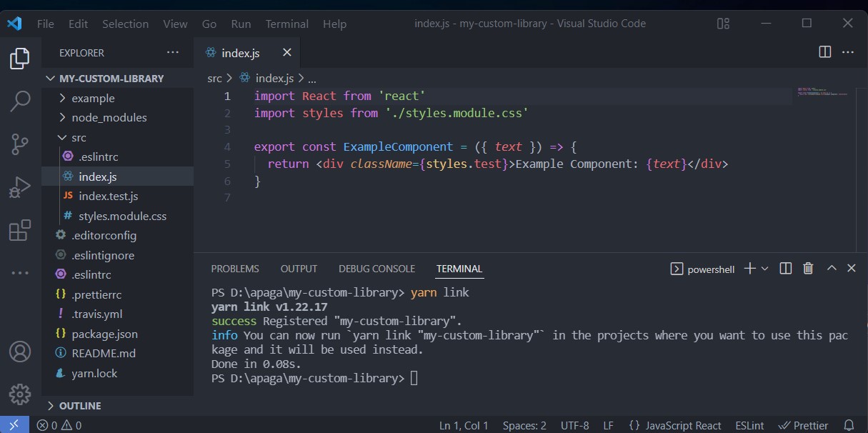The width and height of the screenshot is (868, 433).
Task: Customize layout icon in title bar
Action: (x=724, y=24)
